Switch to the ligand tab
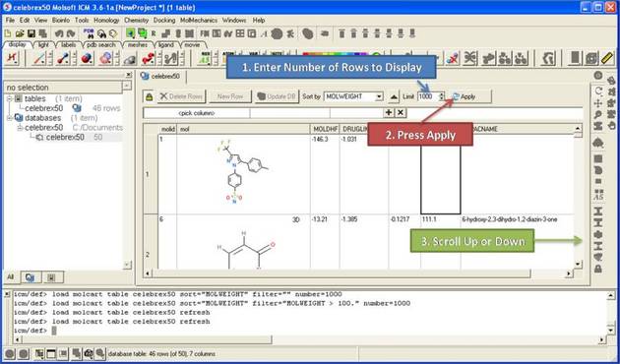The width and height of the screenshot is (620, 364). [x=166, y=45]
